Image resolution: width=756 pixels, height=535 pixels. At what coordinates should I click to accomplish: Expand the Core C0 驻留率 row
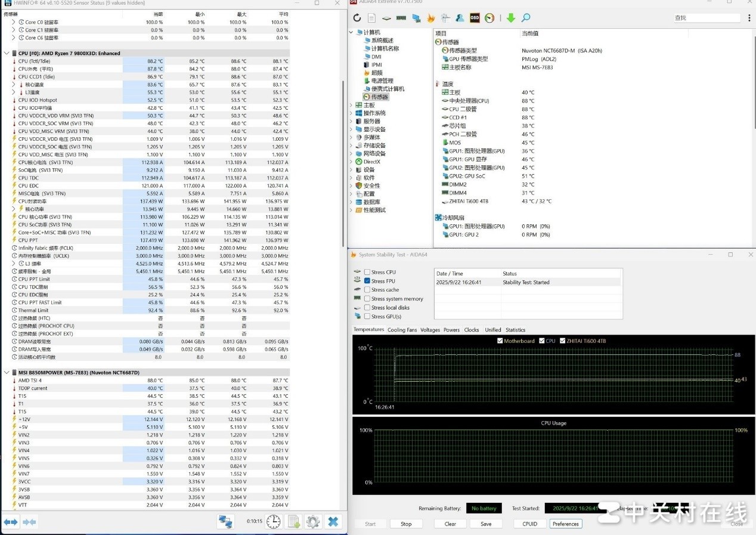click(14, 22)
